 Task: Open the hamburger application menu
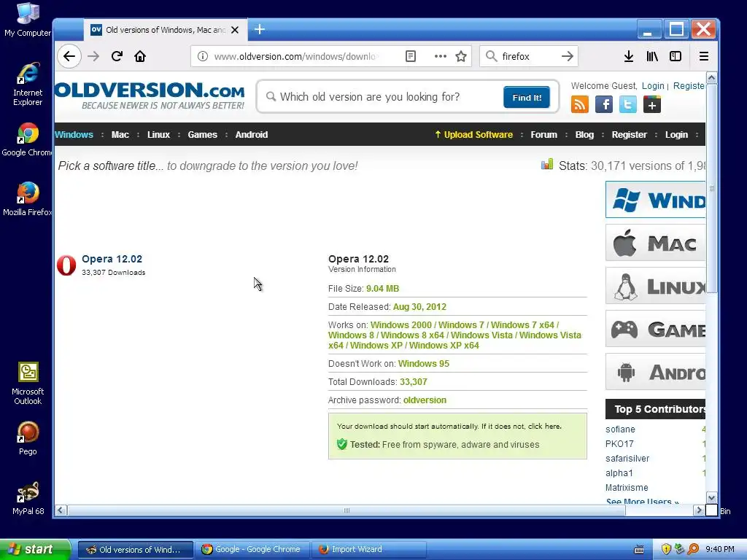(704, 56)
